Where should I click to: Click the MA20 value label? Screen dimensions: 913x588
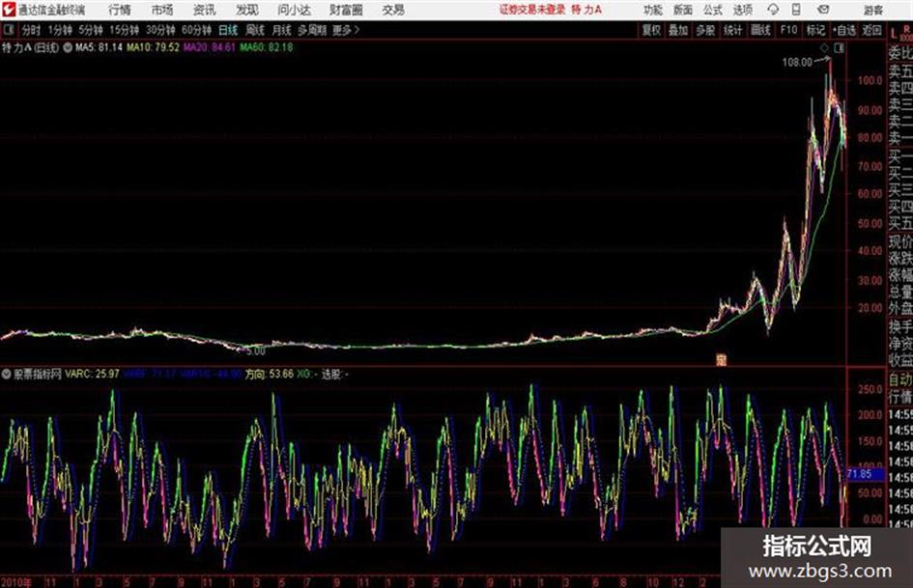click(209, 47)
